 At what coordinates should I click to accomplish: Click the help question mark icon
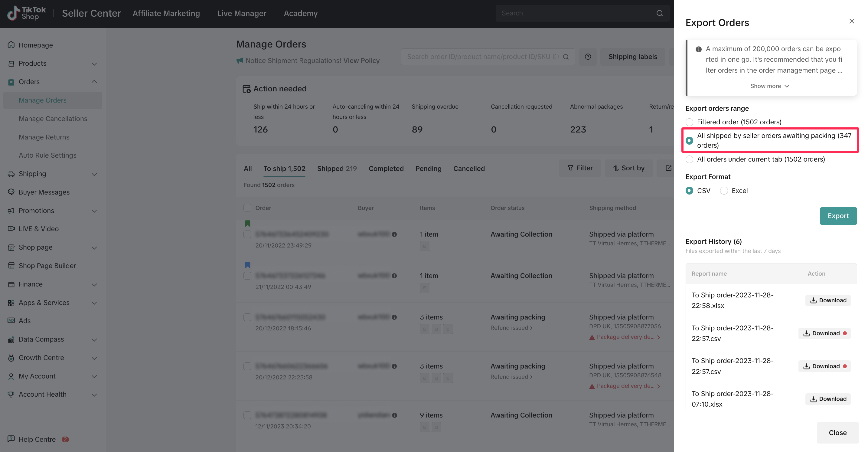click(588, 57)
